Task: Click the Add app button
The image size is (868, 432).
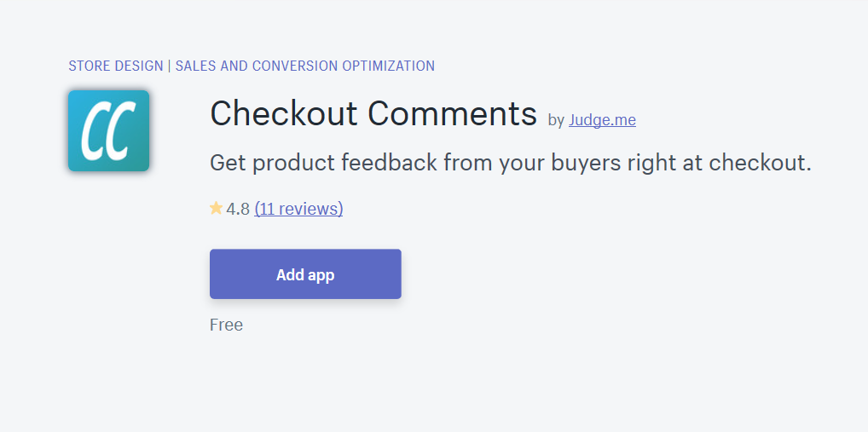Action: [305, 274]
